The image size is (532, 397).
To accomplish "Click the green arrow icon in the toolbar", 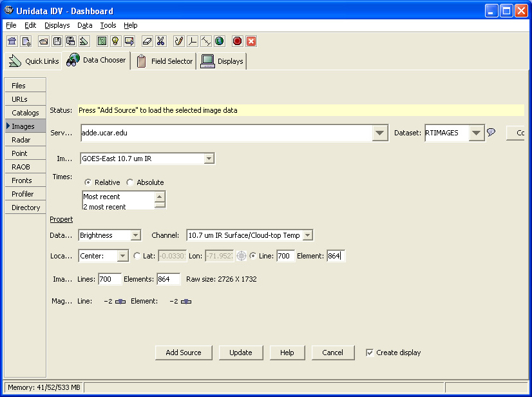I will point(84,41).
